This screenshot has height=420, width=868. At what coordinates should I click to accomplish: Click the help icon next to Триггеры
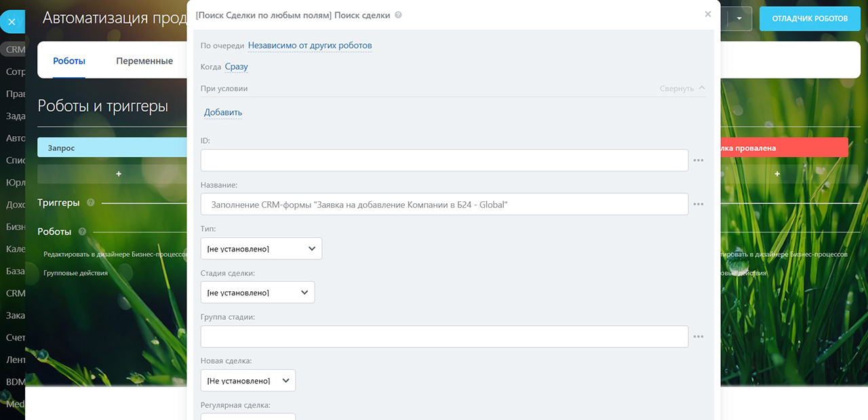point(91,203)
